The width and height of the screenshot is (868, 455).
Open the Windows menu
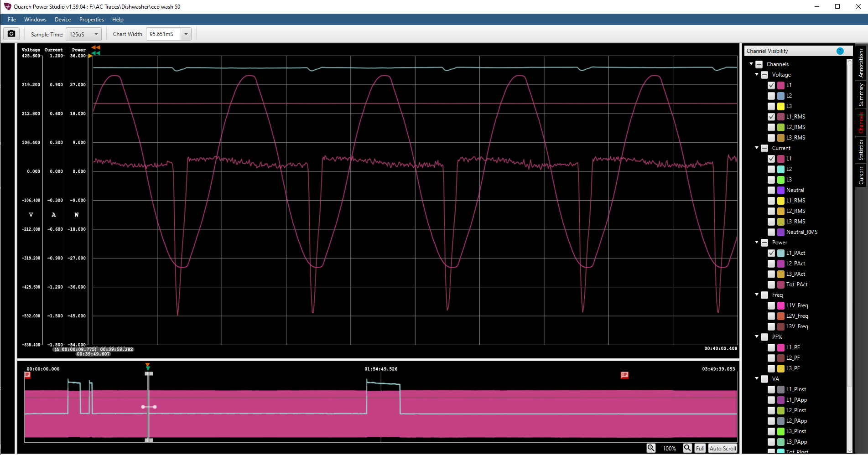35,20
